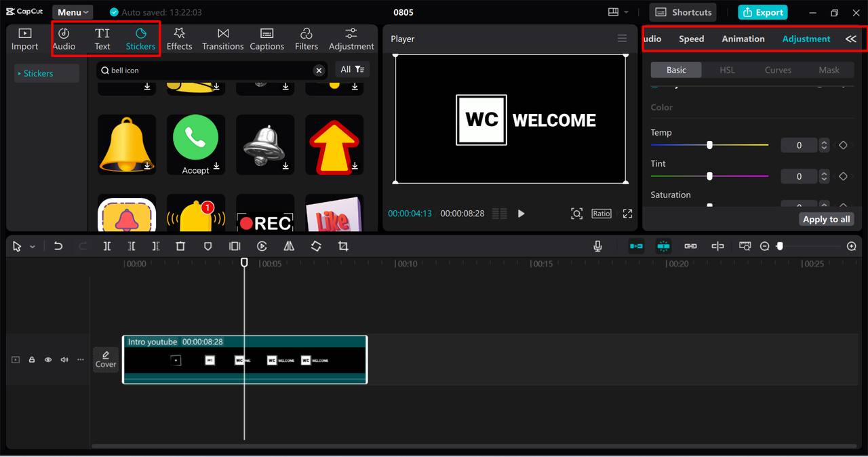Adjust the Temp value stepper

(824, 145)
